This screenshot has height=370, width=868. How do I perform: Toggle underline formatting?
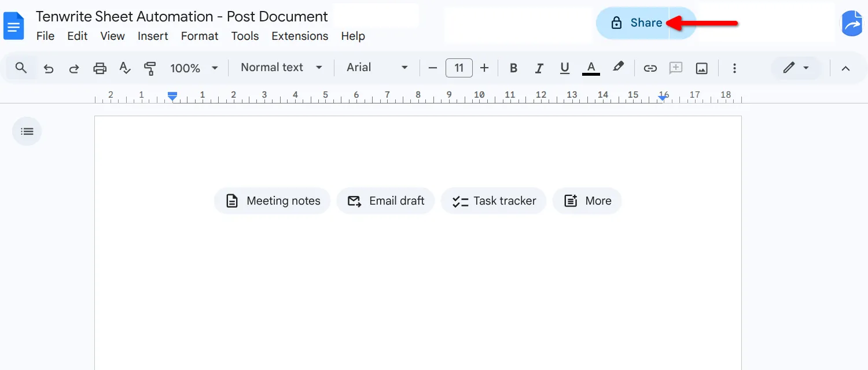tap(564, 68)
